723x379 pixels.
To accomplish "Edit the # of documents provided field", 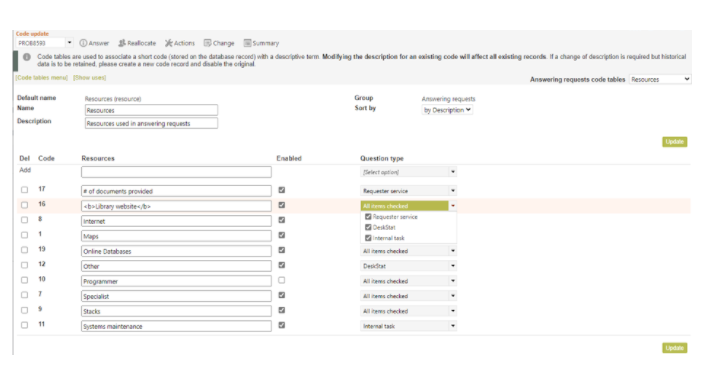I will 176,191.
